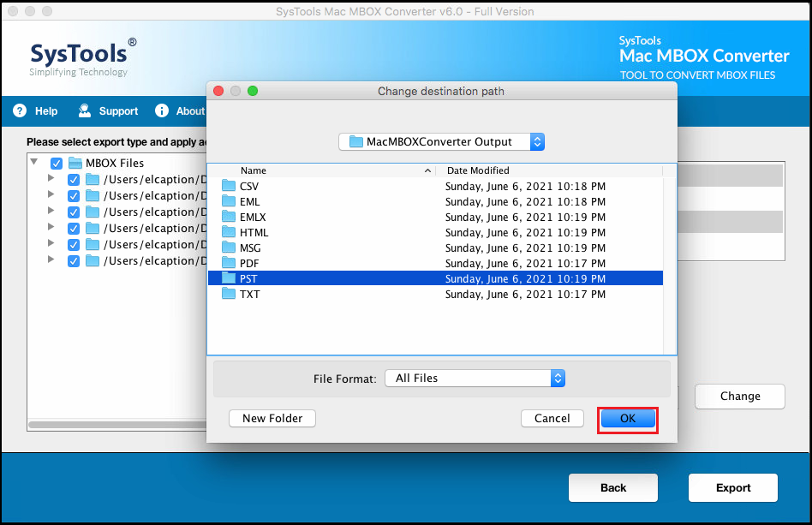Screen dimensions: 812x525
Task: Select the folder name HTML
Action: click(254, 233)
